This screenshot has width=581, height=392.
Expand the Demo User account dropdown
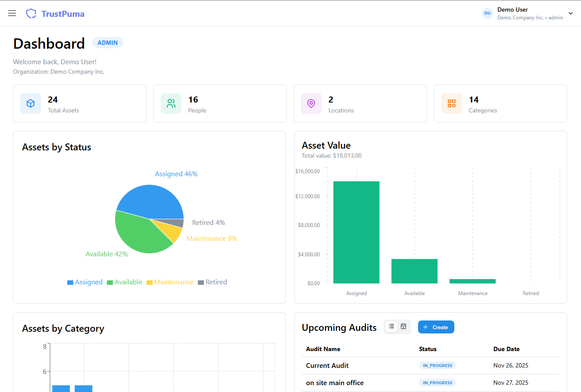[x=571, y=13]
